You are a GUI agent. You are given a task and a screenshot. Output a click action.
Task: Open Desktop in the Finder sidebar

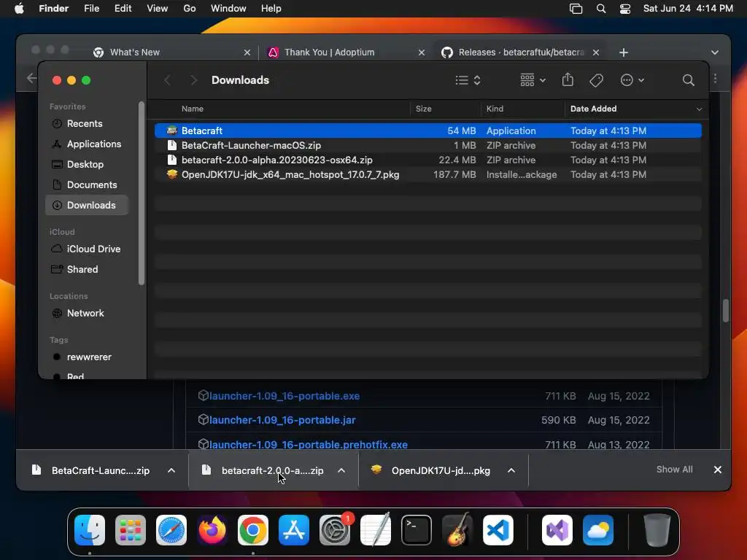[85, 164]
